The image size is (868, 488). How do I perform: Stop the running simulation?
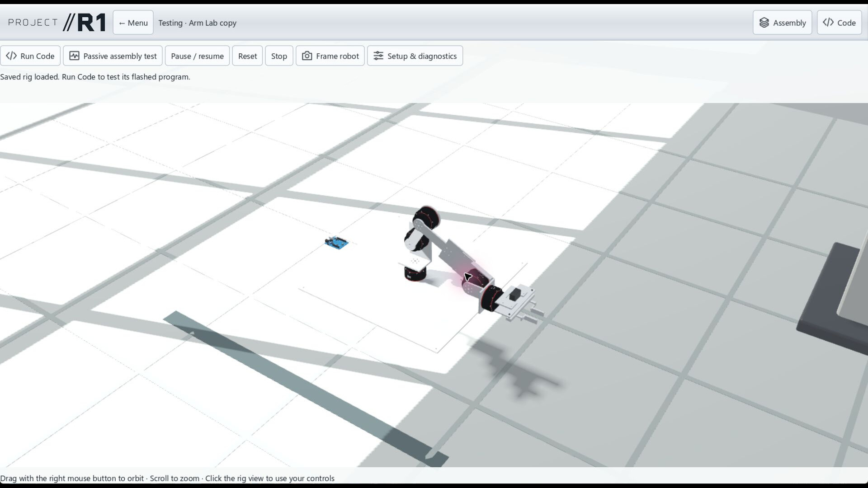coord(279,56)
